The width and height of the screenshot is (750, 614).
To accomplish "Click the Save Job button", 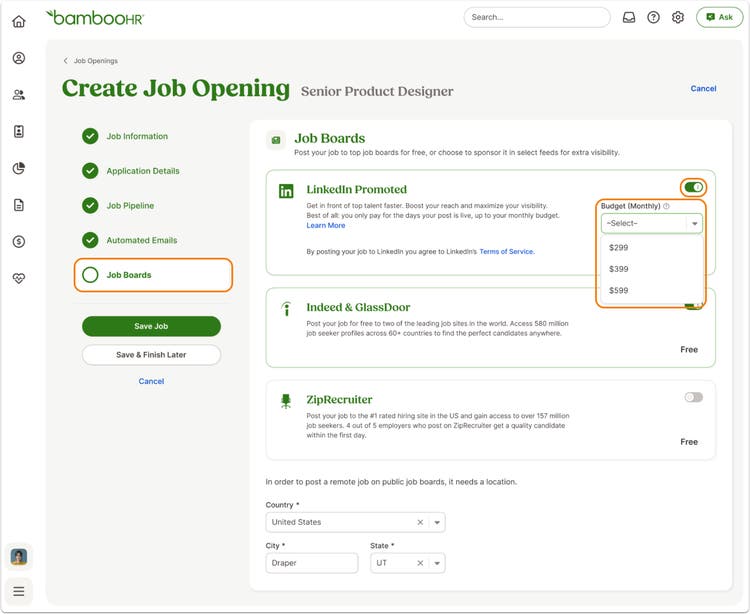I will pos(151,326).
